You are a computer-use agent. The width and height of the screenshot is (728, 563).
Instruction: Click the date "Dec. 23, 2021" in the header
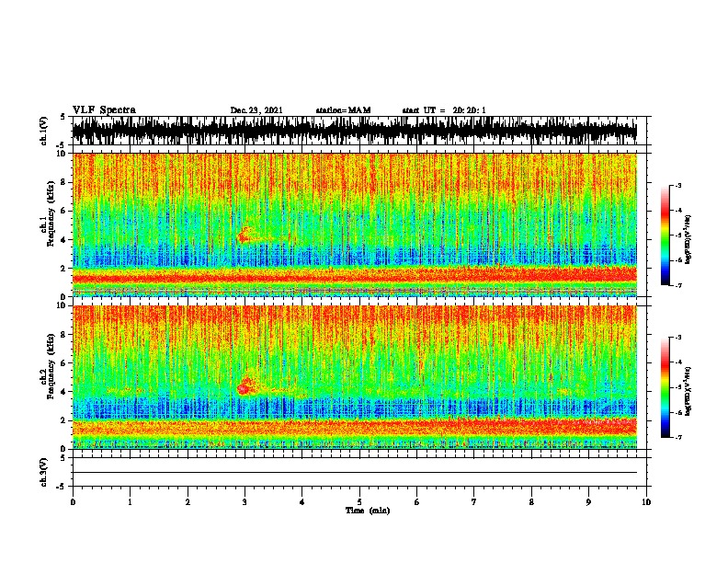coord(256,110)
